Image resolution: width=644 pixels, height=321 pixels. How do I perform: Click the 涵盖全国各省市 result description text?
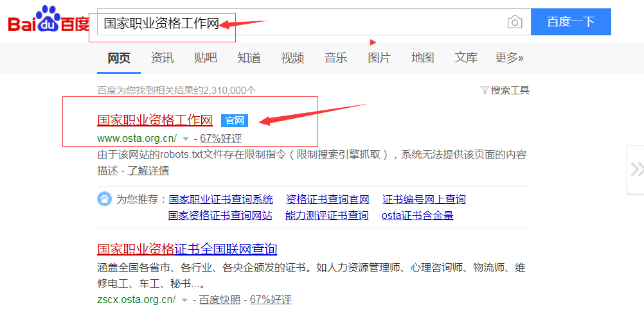coord(312,276)
